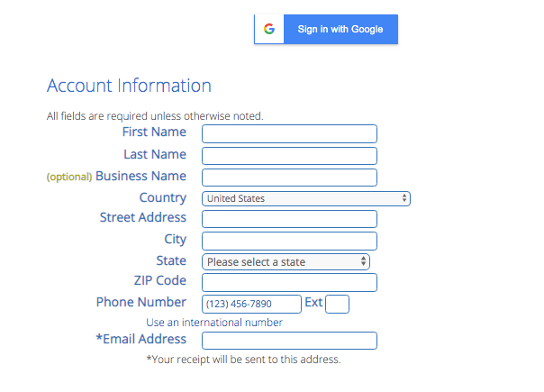Viewport: 544px width, 392px height.
Task: Click the Country dropdown arrow stepper
Action: pos(404,198)
